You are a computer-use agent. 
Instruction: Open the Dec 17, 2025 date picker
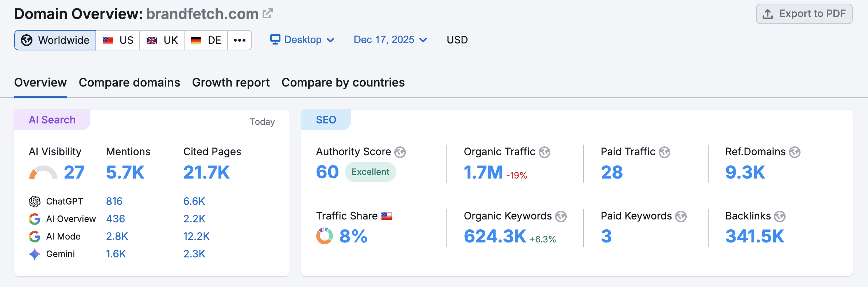(390, 39)
